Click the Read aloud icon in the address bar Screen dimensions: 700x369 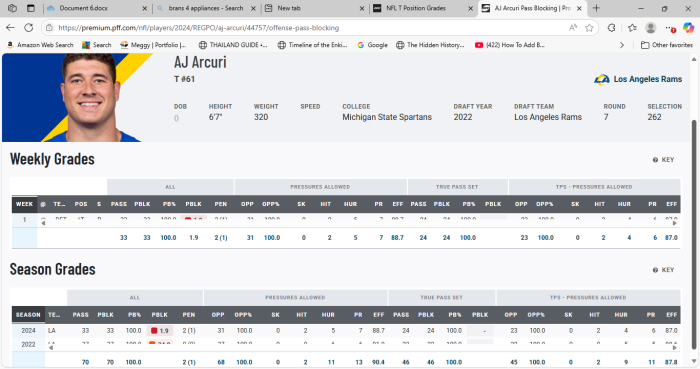click(573, 28)
